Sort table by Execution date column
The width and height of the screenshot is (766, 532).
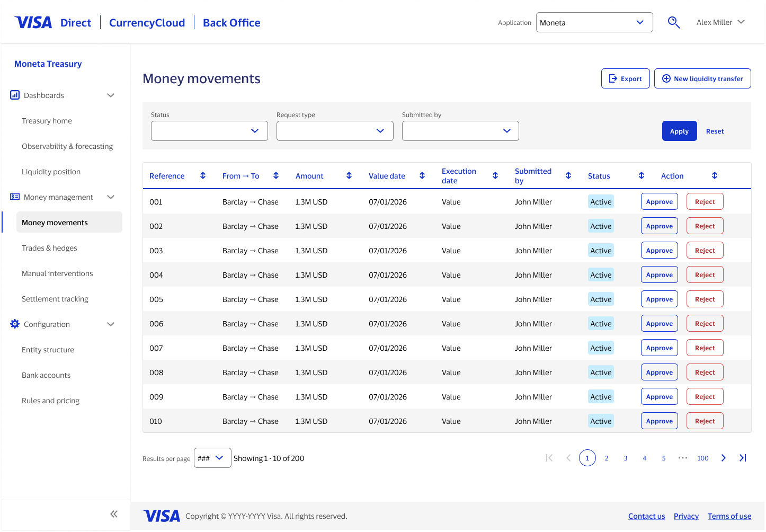coord(495,175)
